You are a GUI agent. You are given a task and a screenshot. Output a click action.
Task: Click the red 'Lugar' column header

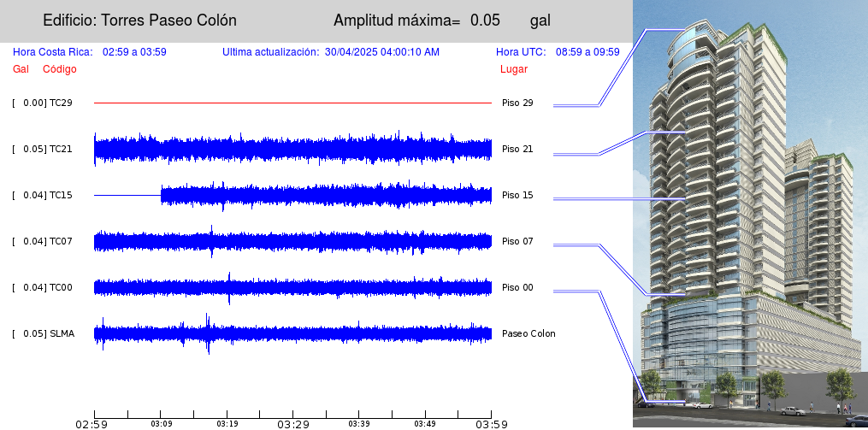point(514,70)
